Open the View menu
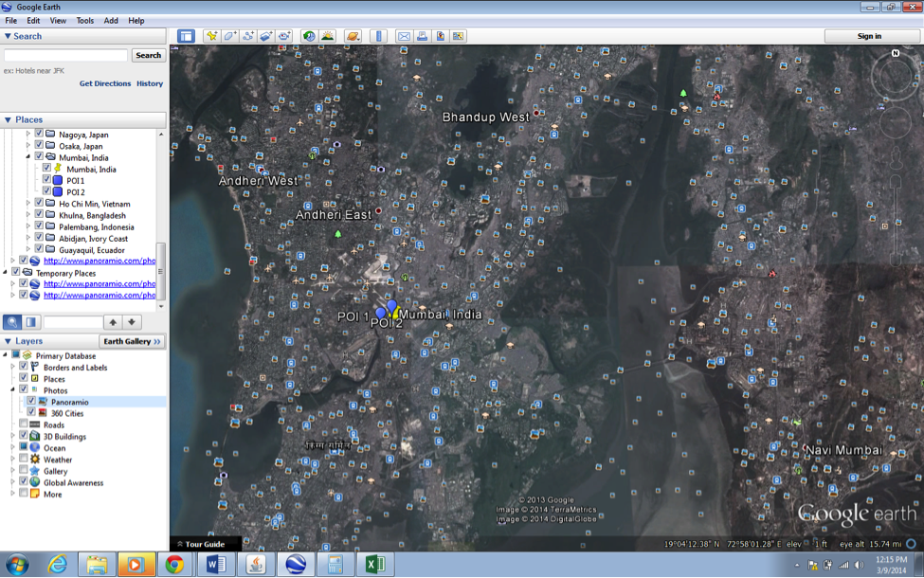 (59, 20)
